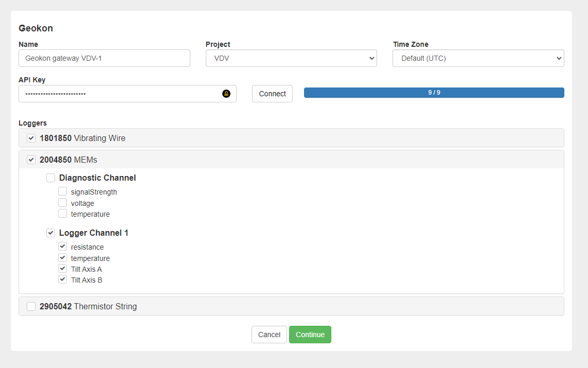Image resolution: width=588 pixels, height=368 pixels.
Task: Click the Cancel button
Action: (x=269, y=335)
